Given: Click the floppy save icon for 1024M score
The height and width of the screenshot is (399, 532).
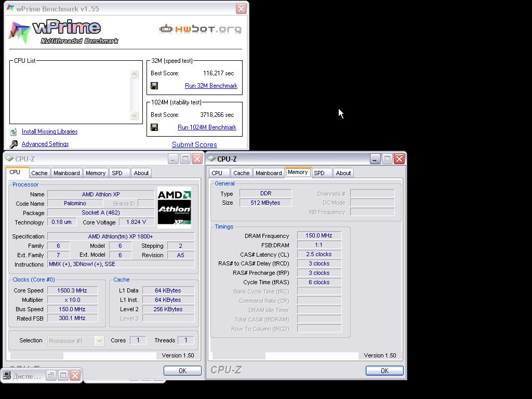Looking at the screenshot, I should [154, 127].
